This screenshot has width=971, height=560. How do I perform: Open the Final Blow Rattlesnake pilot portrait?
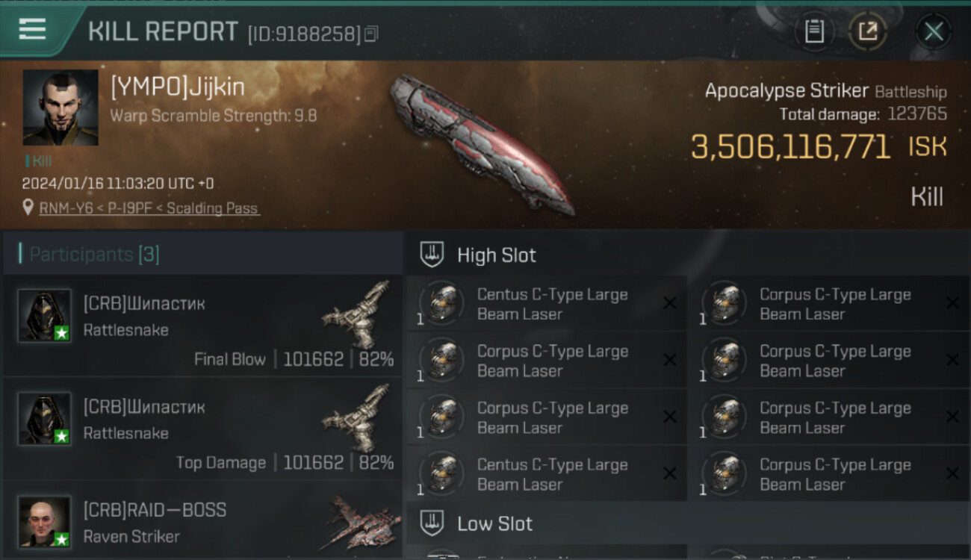click(x=45, y=316)
